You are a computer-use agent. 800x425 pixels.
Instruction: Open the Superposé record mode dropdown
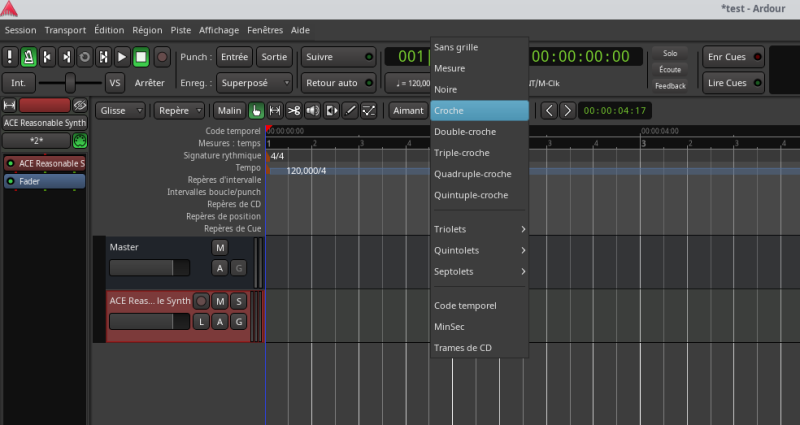coord(255,83)
